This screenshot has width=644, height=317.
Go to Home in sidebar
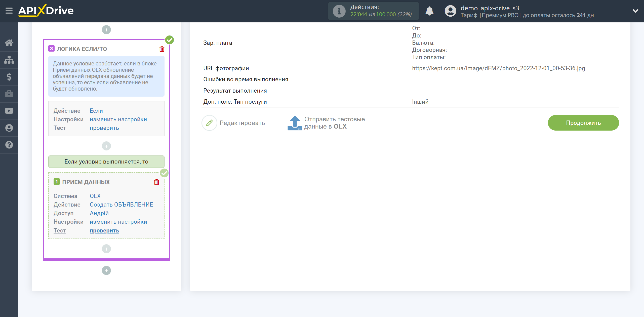pos(9,43)
